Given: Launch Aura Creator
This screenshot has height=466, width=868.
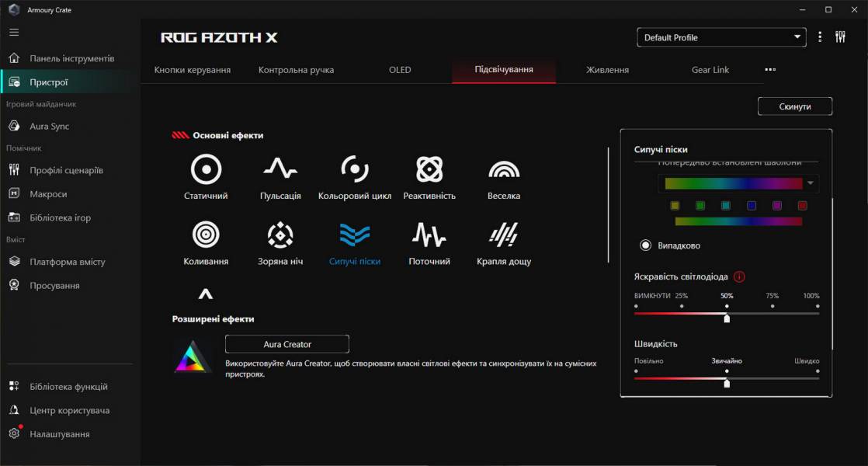Looking at the screenshot, I should tap(286, 344).
